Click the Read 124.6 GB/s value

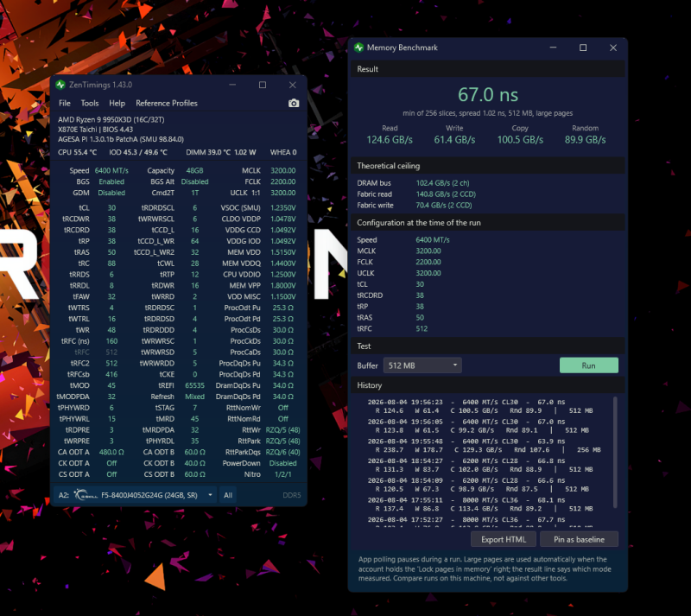coord(390,140)
